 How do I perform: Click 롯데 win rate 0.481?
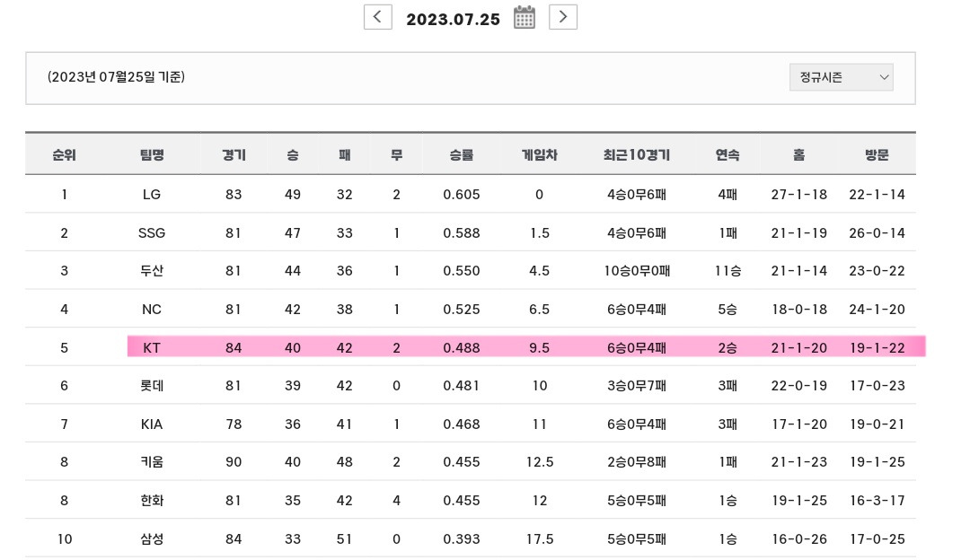462,386
